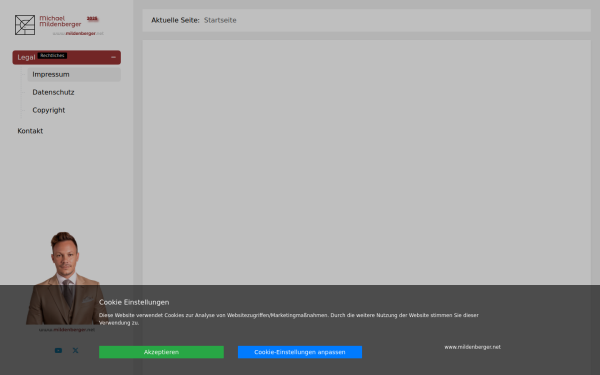Open the Datenschutz page

click(x=53, y=93)
